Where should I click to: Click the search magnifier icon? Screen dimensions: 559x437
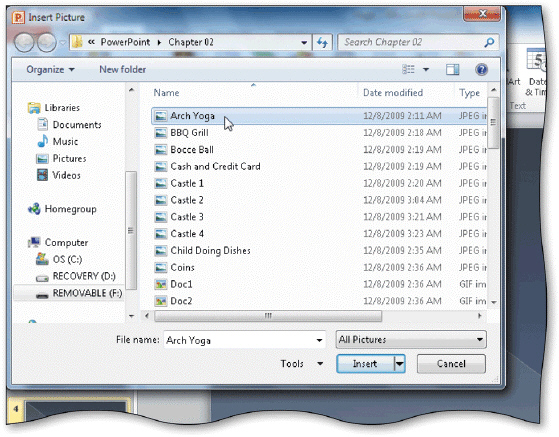(489, 42)
